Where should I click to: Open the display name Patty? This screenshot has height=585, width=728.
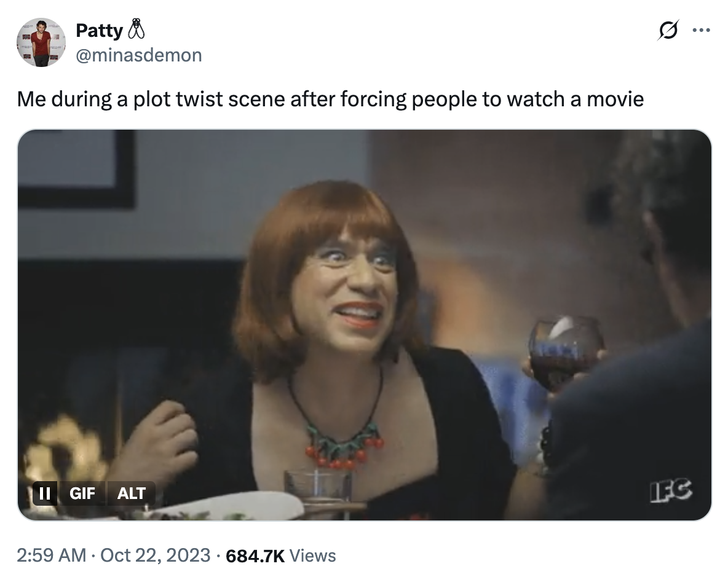pyautogui.click(x=98, y=29)
